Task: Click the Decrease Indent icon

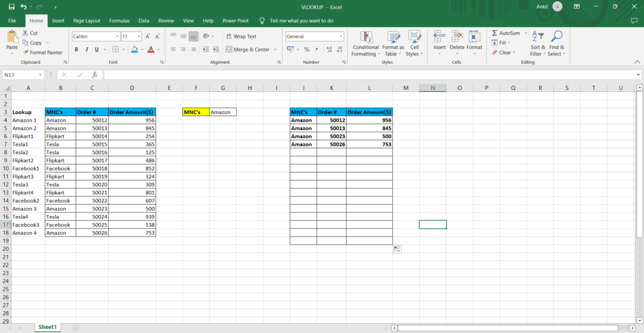Action: tap(205, 49)
